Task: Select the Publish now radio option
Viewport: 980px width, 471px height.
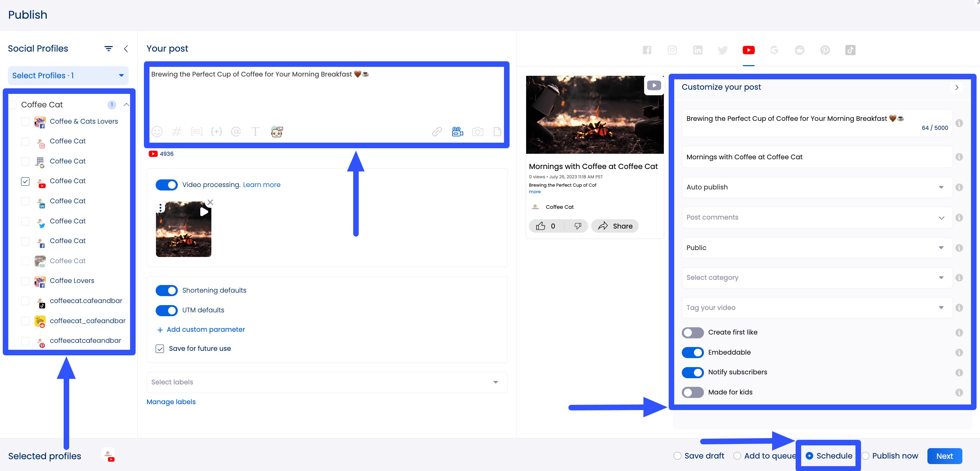Action: pyautogui.click(x=865, y=456)
